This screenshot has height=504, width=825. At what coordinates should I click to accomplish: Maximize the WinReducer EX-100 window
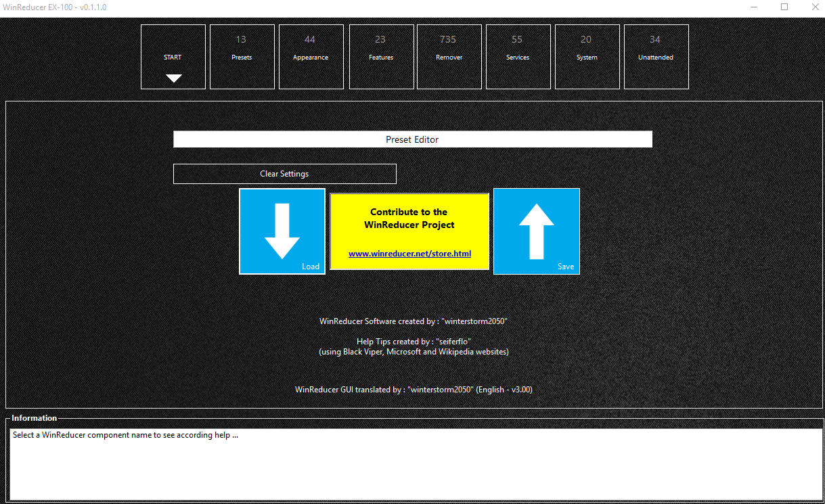pos(785,7)
